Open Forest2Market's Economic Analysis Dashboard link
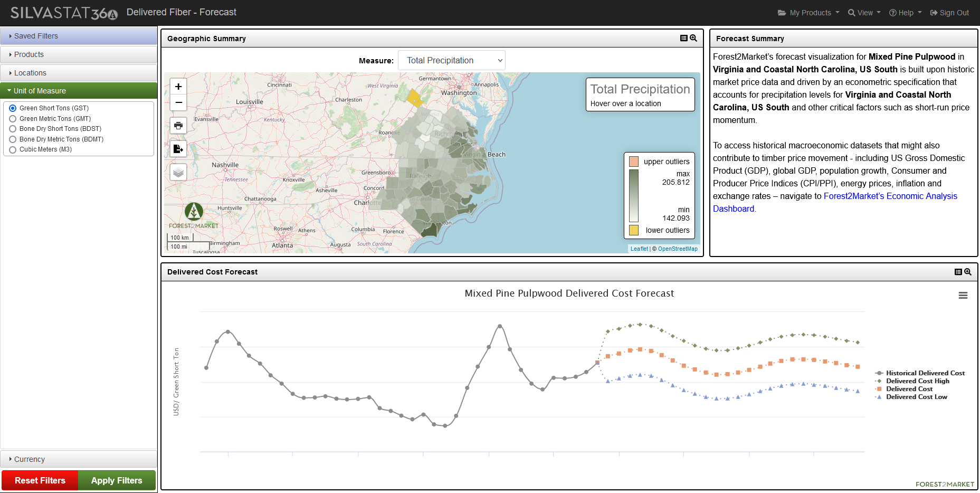 coord(890,196)
